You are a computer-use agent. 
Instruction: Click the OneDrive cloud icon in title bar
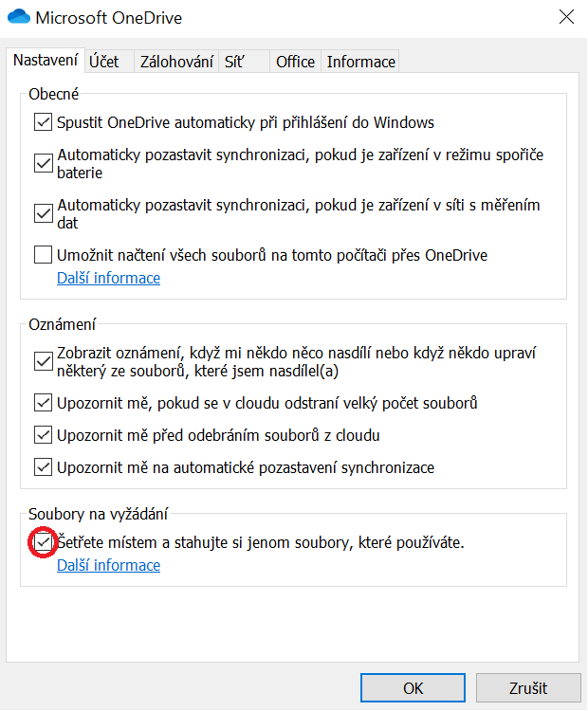(18, 17)
